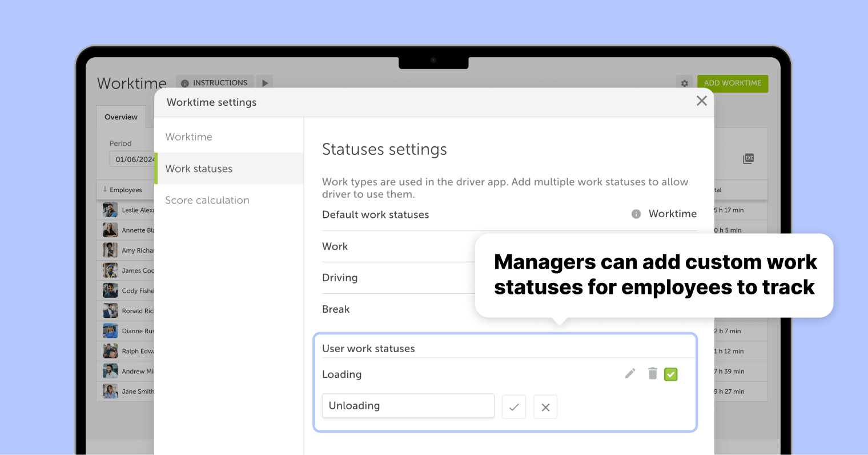
Task: Cancel Unloading entry using the X icon
Action: pyautogui.click(x=545, y=406)
